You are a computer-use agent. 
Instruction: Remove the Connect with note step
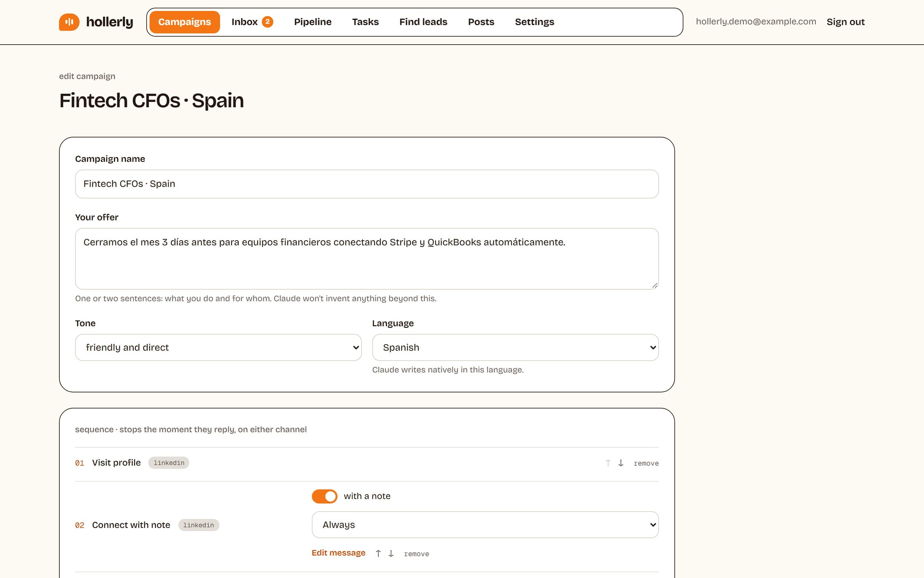click(x=416, y=554)
